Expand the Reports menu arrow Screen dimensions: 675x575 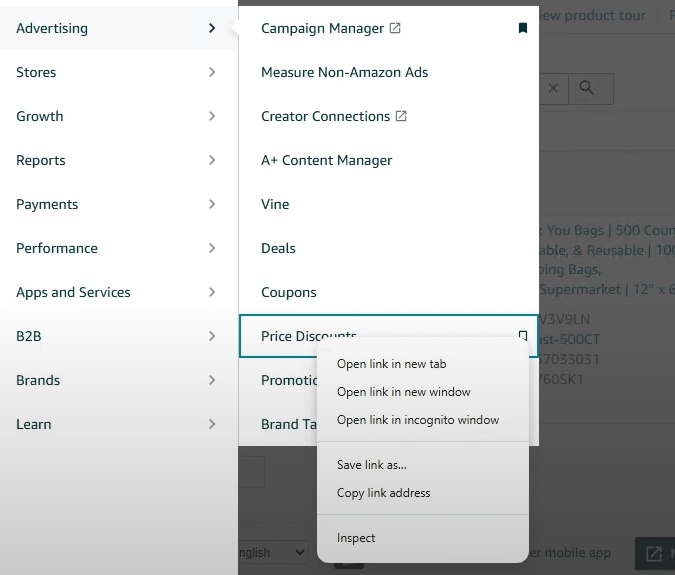(212, 160)
